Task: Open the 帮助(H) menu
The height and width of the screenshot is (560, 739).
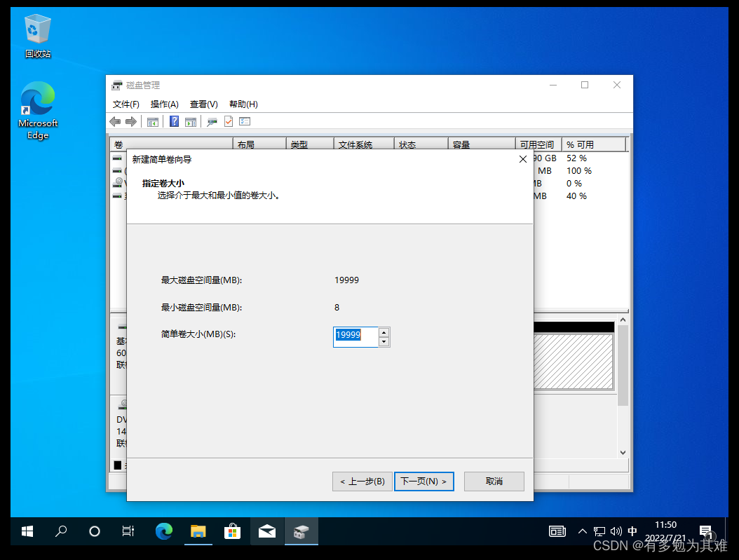Action: [243, 104]
